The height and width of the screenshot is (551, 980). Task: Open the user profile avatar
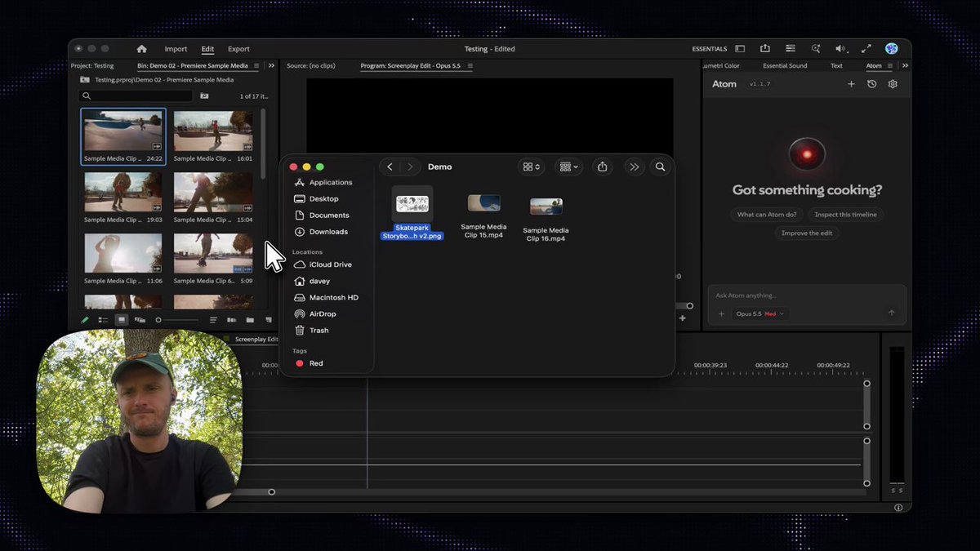tap(891, 49)
